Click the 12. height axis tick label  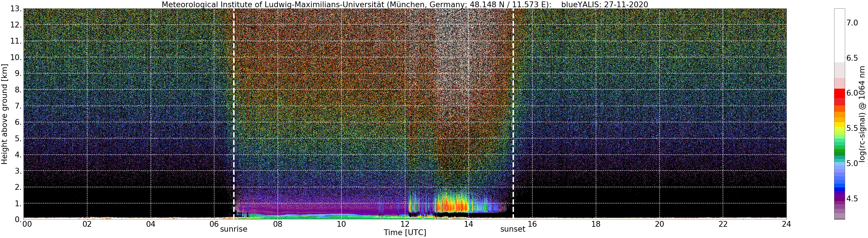tap(16, 25)
